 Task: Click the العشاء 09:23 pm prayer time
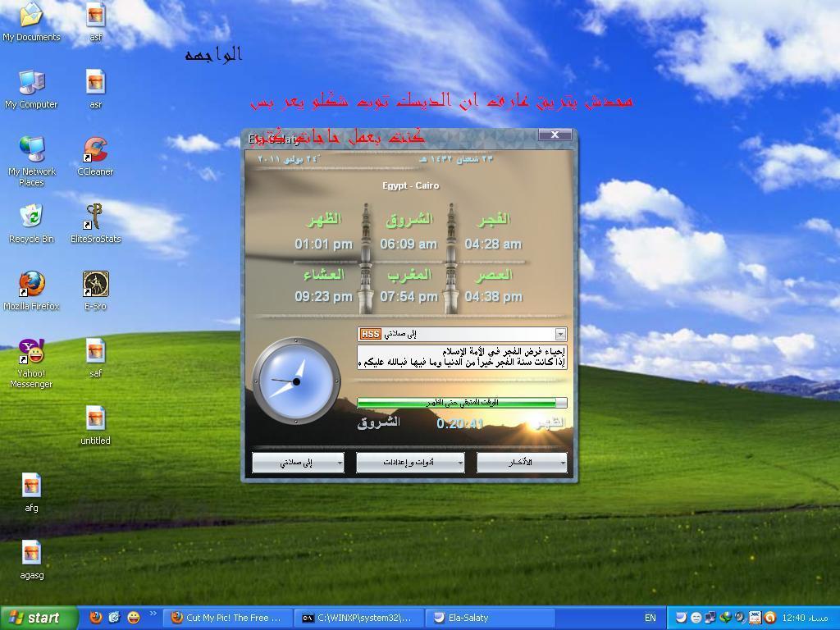click(323, 285)
